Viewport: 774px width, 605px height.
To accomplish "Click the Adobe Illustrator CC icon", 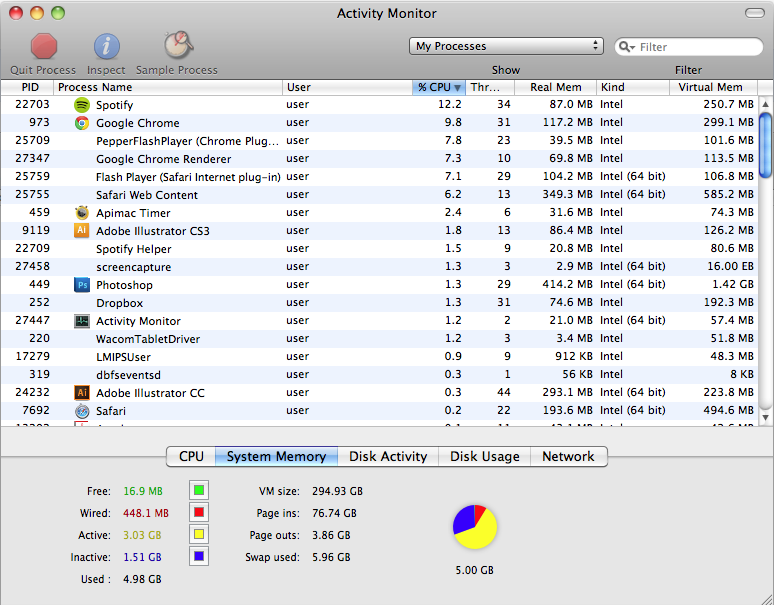I will click(x=82, y=393).
